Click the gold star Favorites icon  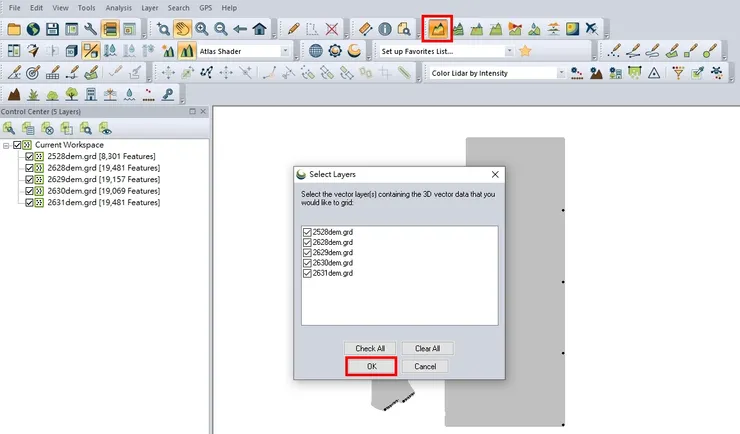pyautogui.click(x=525, y=51)
